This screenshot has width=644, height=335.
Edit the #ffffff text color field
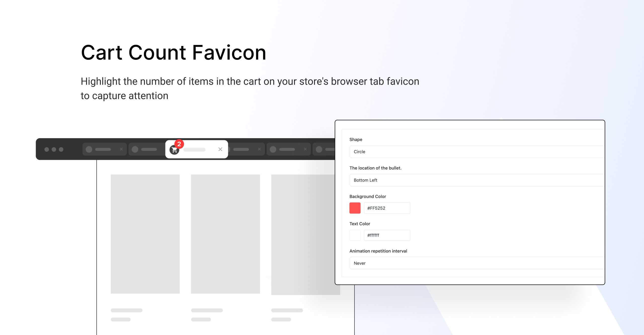coord(387,235)
